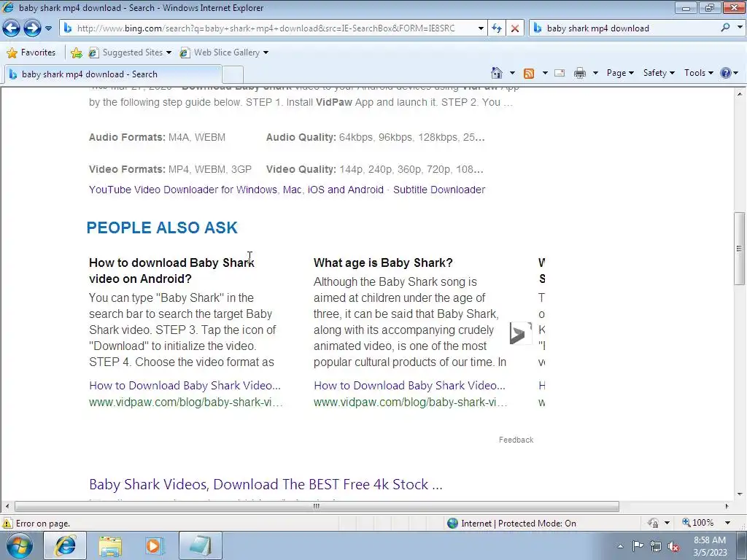Viewport: 747px width, 560px height.
Task: Print the page with printer icon
Action: tap(580, 73)
